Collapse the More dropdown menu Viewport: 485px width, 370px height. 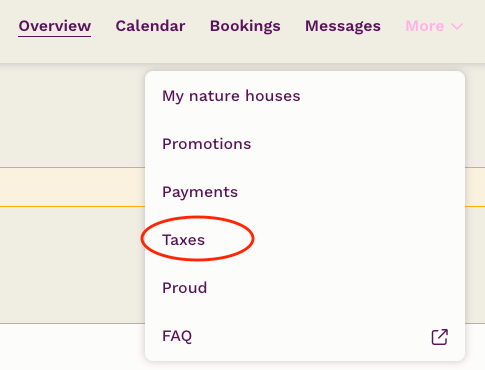tap(434, 26)
